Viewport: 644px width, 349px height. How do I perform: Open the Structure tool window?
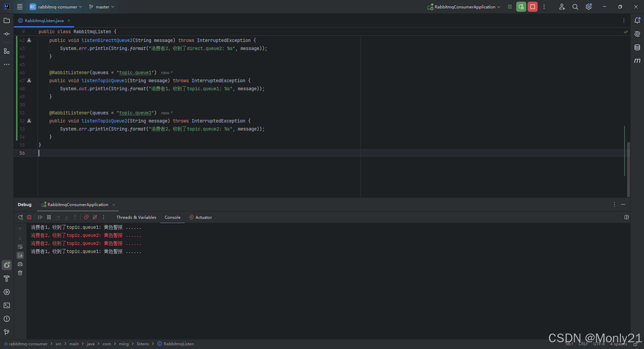click(7, 51)
